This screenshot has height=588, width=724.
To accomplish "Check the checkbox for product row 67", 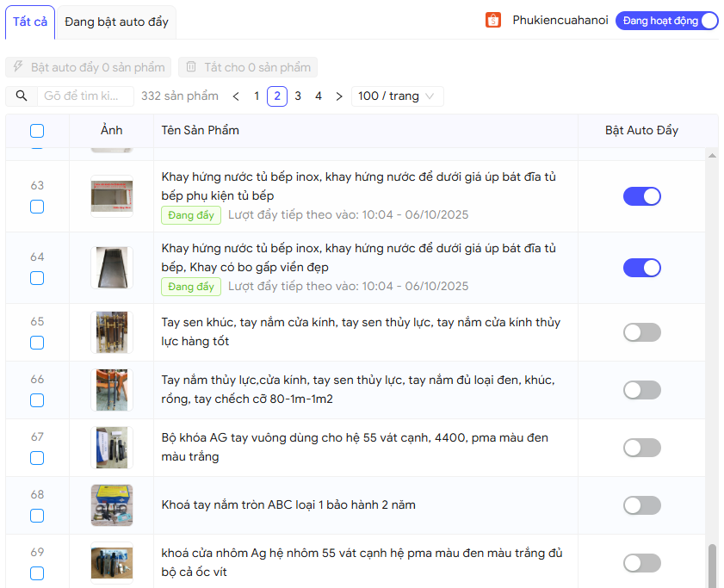I will tap(37, 458).
